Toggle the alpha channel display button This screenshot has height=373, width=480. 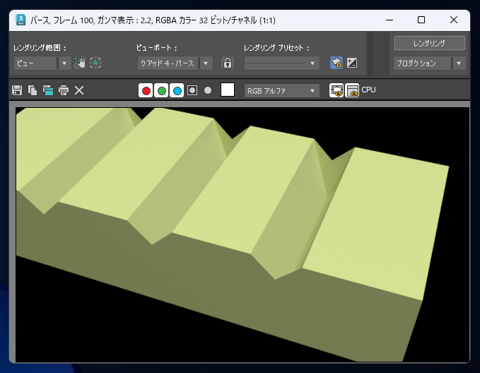[x=192, y=90]
